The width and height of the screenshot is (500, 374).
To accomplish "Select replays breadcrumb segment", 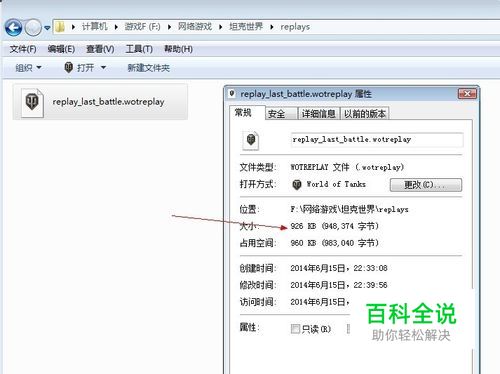I will pos(295,27).
